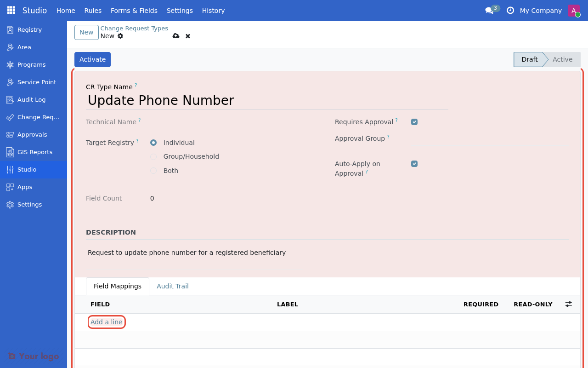Open the Registry sidebar section

[29, 29]
